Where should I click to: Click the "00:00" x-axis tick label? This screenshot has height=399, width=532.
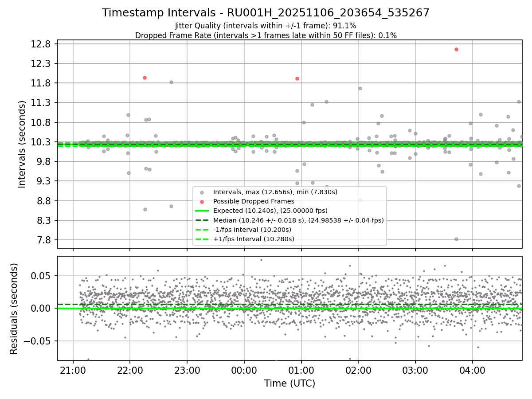click(244, 370)
